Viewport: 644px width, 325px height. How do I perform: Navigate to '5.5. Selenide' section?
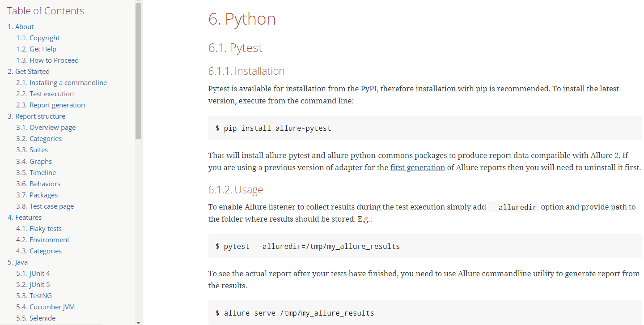coord(36,318)
